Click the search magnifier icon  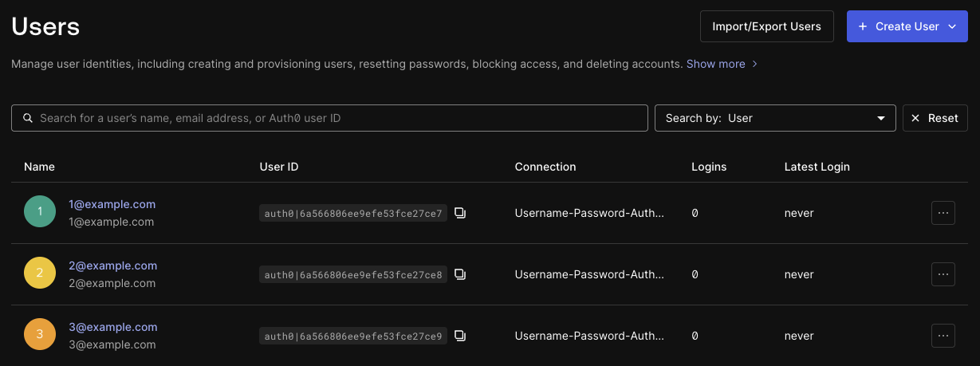coord(28,118)
